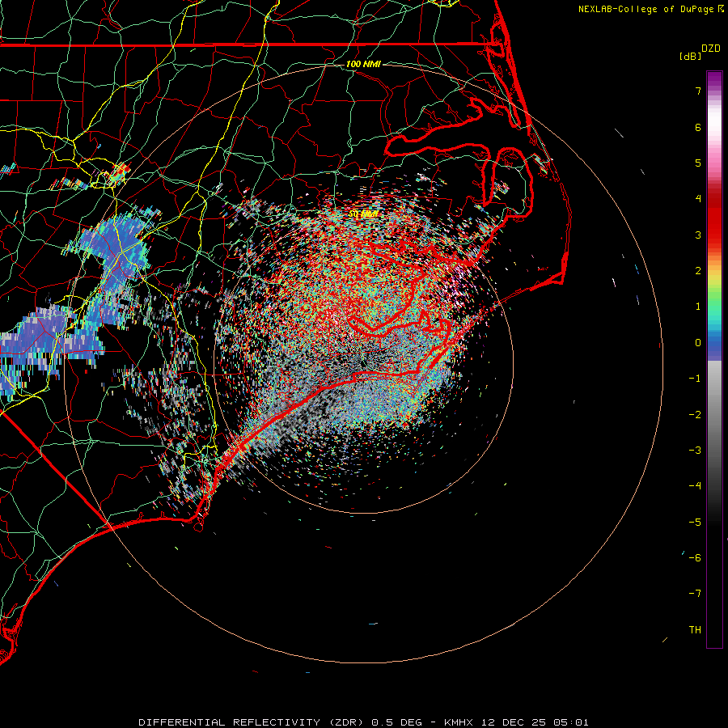Viewport: 728px width, 728px height.
Task: Click the -1 value on color scale
Action: [695, 379]
